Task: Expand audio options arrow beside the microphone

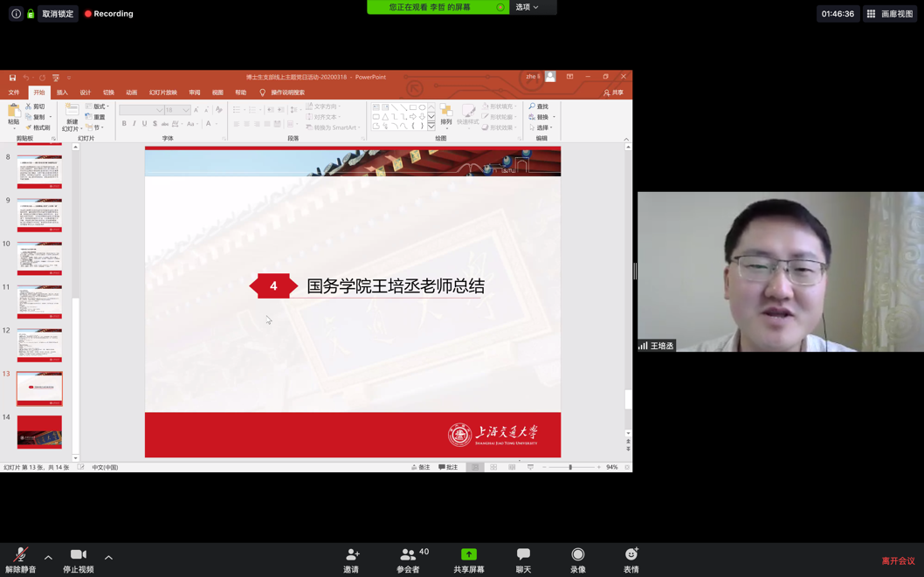Action: click(48, 557)
